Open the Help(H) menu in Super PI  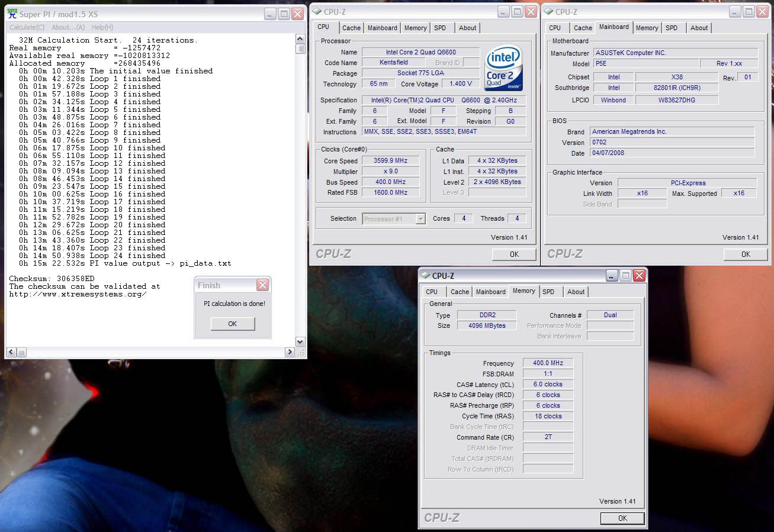[x=102, y=27]
